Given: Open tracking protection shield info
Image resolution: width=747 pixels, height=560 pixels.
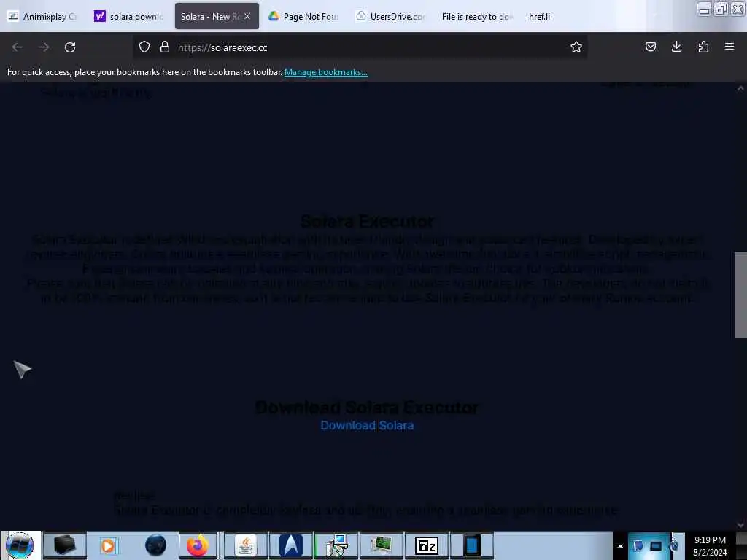Looking at the screenshot, I should click(144, 47).
